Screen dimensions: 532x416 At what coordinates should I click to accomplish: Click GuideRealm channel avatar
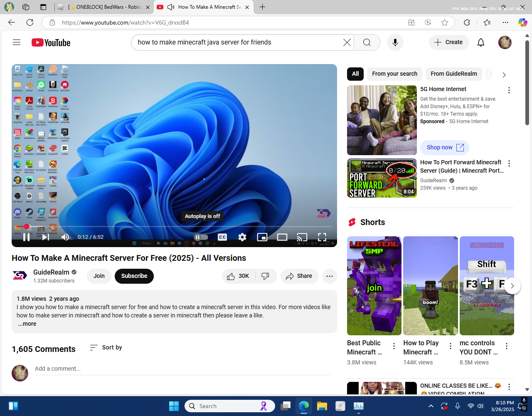[x=20, y=276]
